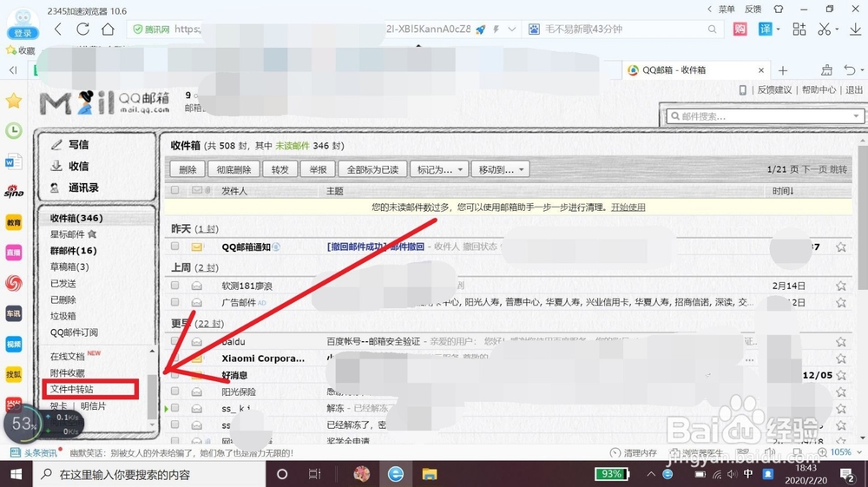
Task: Click the scissors screenshot tool icon
Action: pos(825,29)
